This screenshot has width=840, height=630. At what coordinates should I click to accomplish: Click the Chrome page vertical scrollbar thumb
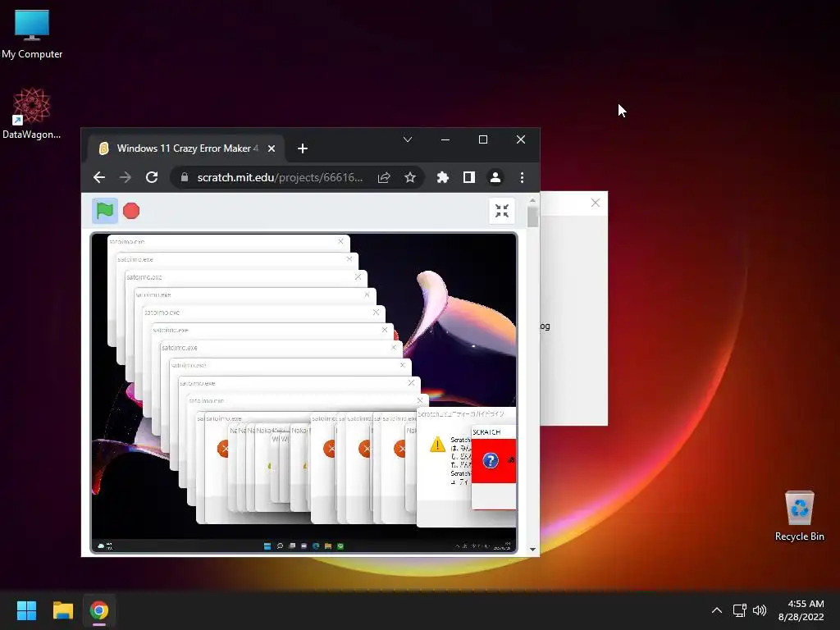click(x=532, y=217)
